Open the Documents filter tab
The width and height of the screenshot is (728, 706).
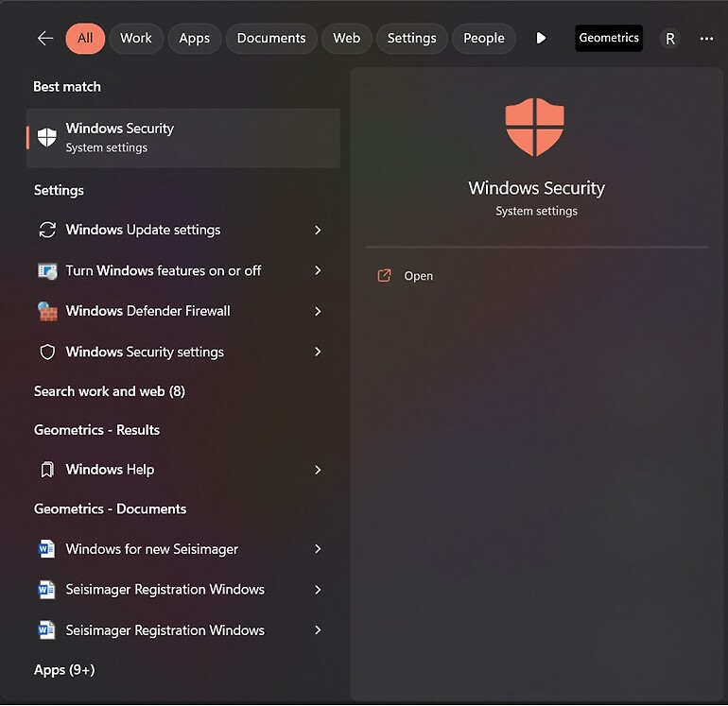click(x=271, y=38)
